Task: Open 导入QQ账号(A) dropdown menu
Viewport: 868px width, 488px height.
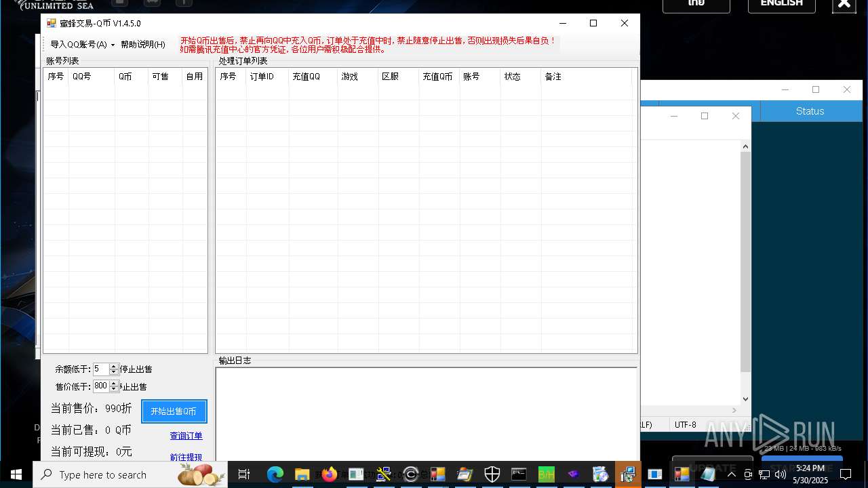Action: [82, 45]
